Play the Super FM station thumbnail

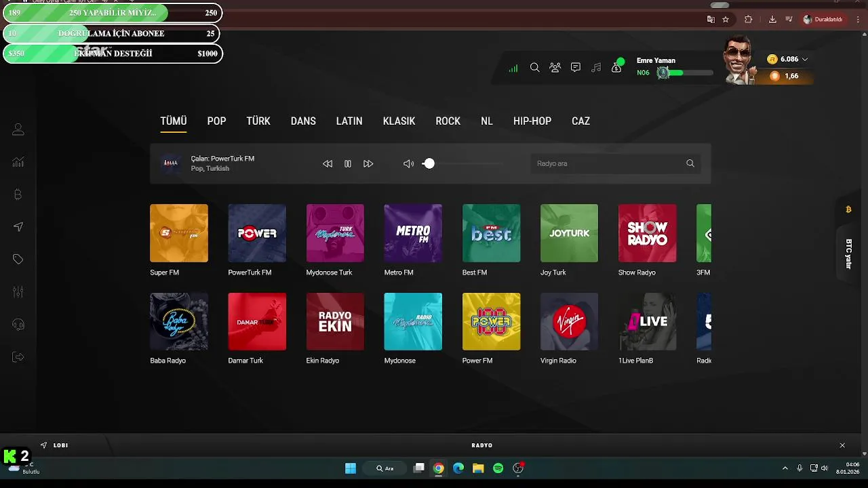(179, 233)
